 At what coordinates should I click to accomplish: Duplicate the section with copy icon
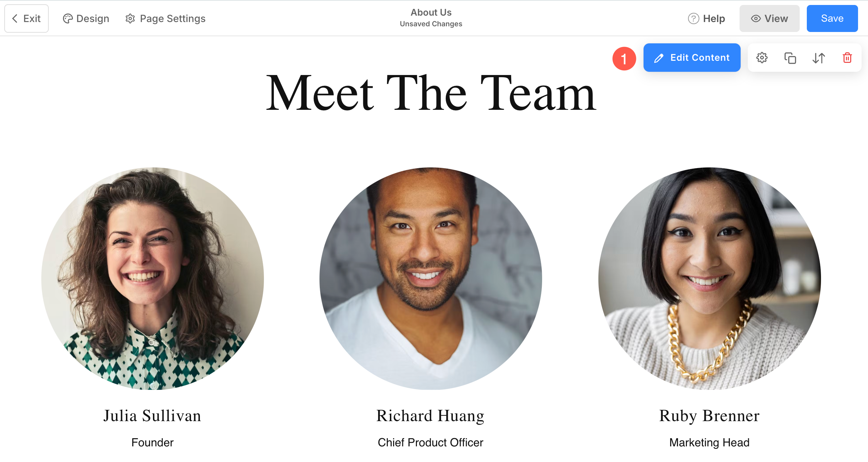tap(790, 58)
